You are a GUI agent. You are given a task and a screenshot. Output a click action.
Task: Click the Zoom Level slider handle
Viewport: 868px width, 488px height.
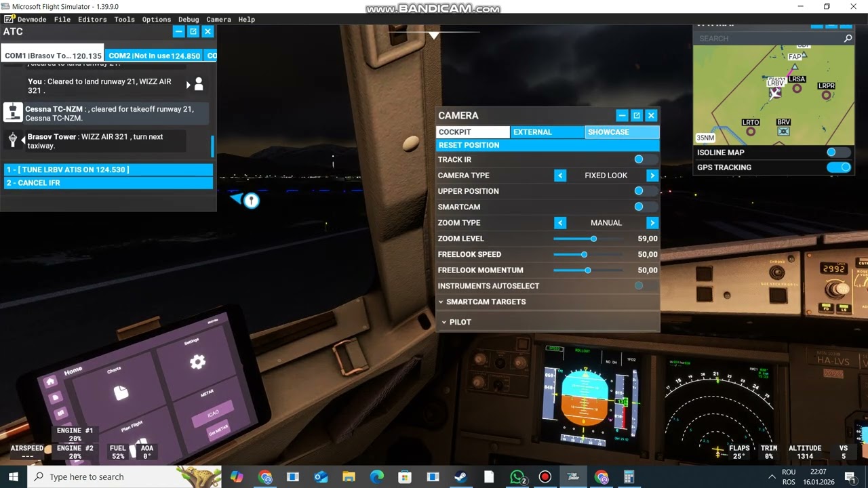click(x=593, y=239)
